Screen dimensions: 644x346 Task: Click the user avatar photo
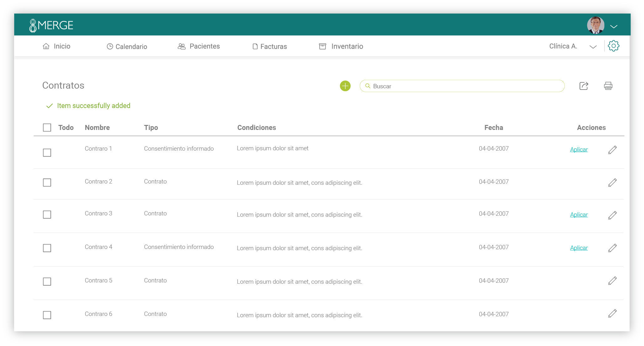(595, 25)
